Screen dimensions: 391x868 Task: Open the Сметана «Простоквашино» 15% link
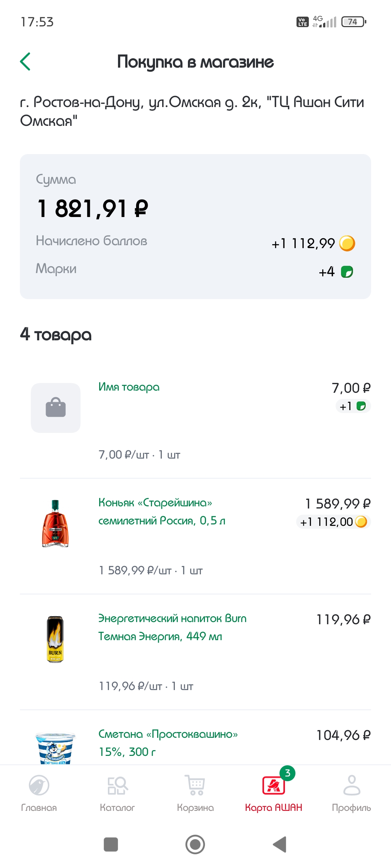[x=168, y=743]
